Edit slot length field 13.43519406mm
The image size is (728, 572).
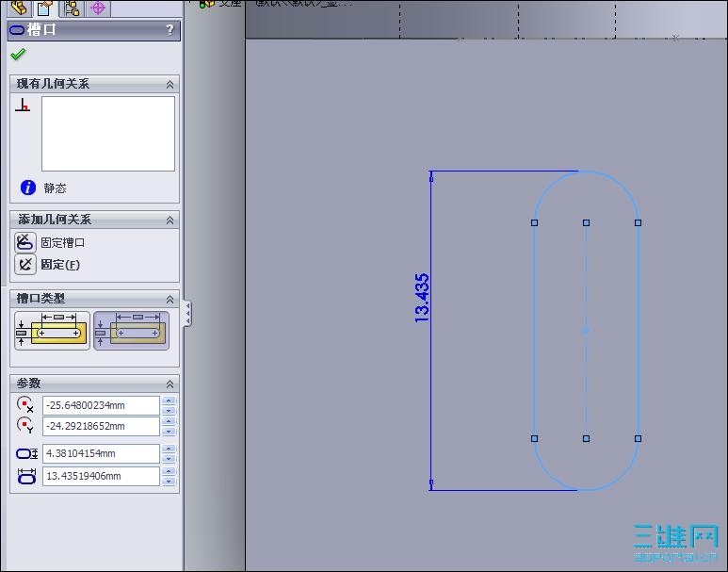tap(101, 476)
